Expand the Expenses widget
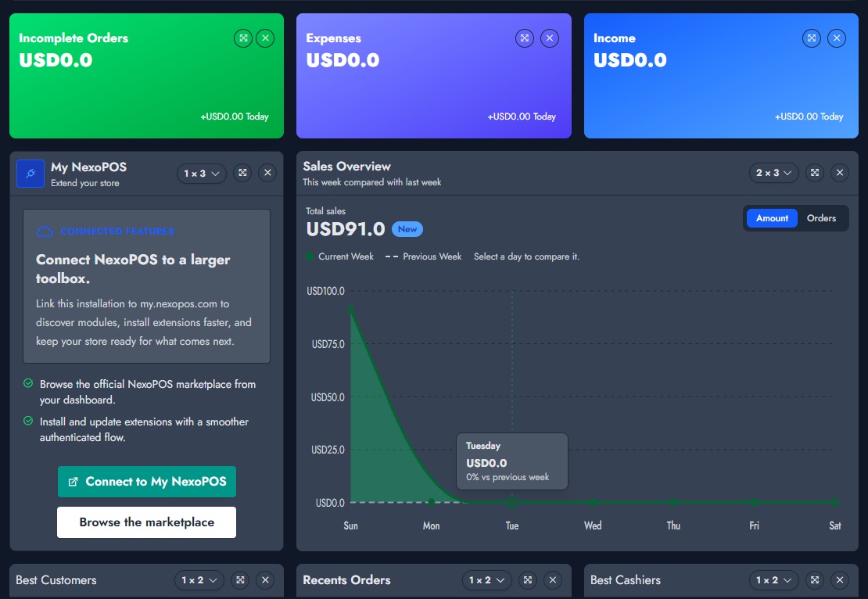 click(x=525, y=38)
